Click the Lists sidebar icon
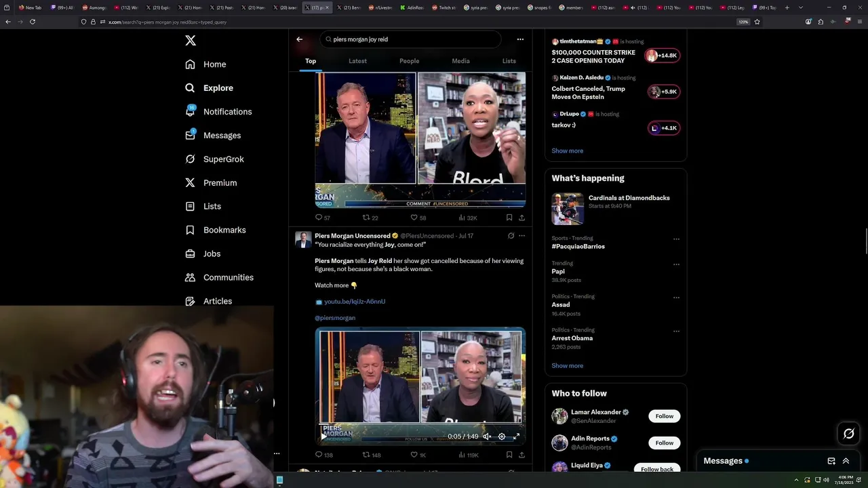Image resolution: width=868 pixels, height=488 pixels. click(190, 206)
